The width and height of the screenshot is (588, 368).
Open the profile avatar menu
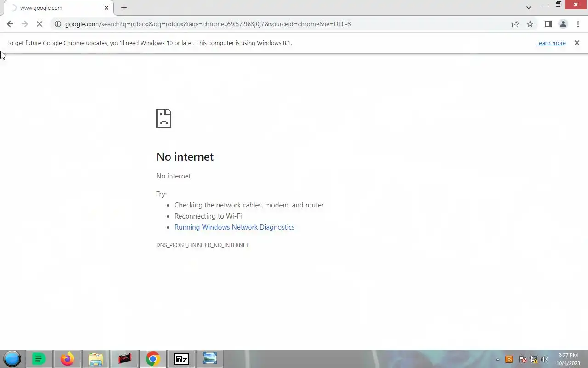click(563, 24)
